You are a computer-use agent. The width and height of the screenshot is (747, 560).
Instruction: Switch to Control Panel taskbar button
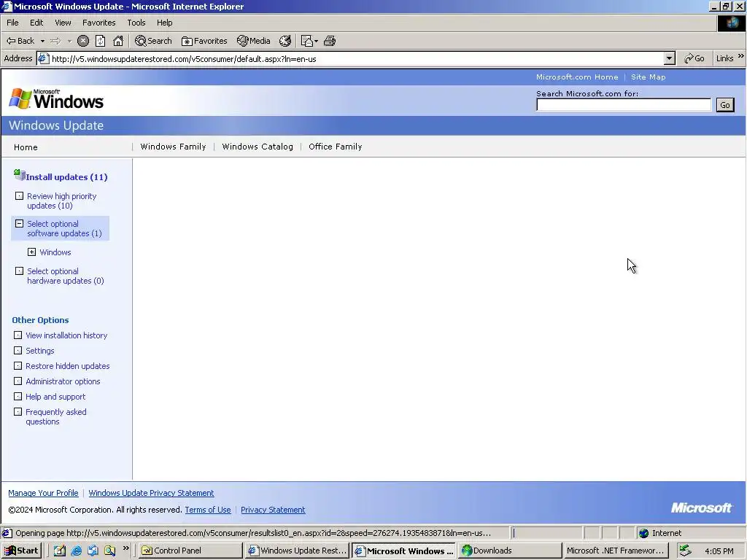click(x=190, y=551)
